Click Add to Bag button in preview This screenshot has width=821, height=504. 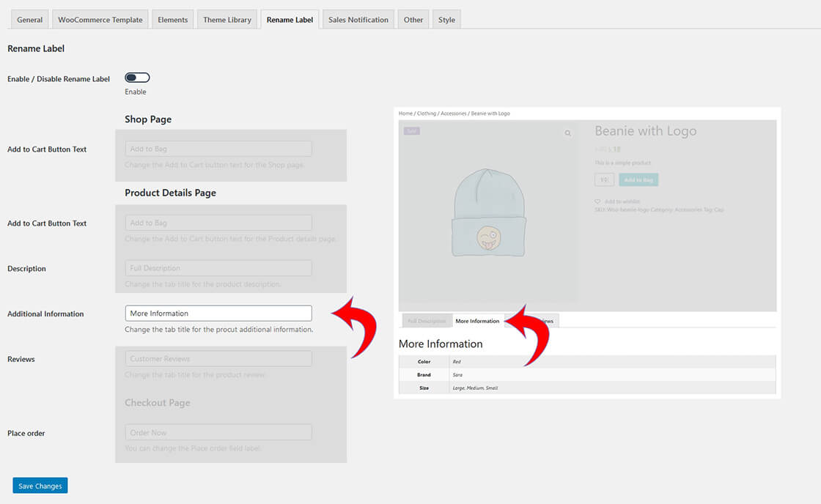[638, 179]
